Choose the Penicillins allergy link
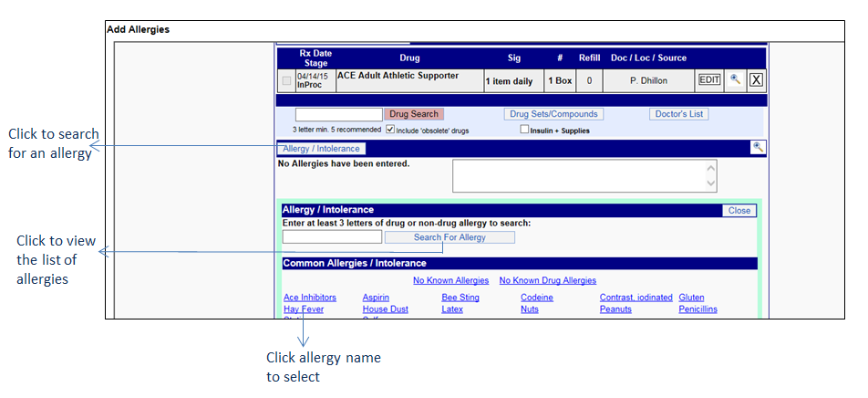Image resolution: width=868 pixels, height=398 pixels. click(697, 309)
